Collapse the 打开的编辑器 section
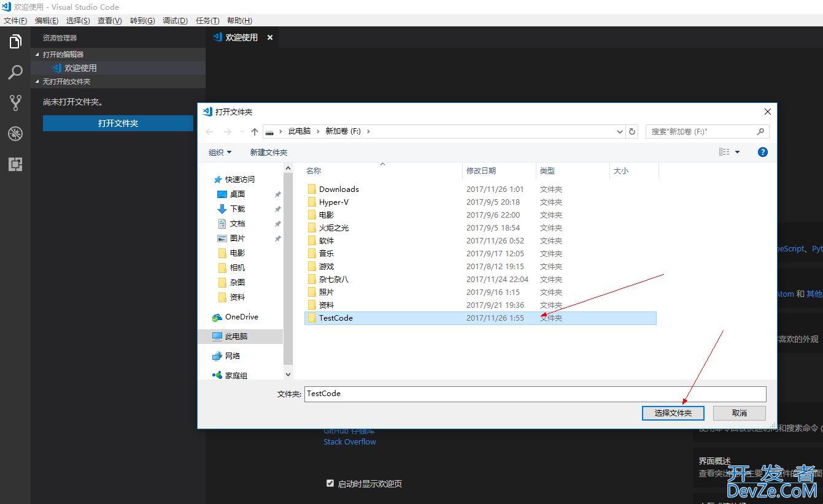 click(x=118, y=55)
